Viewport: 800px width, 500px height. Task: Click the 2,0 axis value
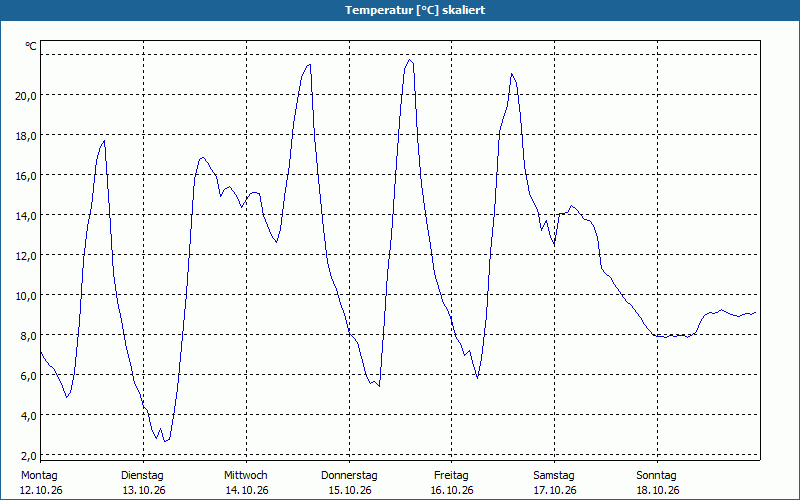[x=28, y=455]
